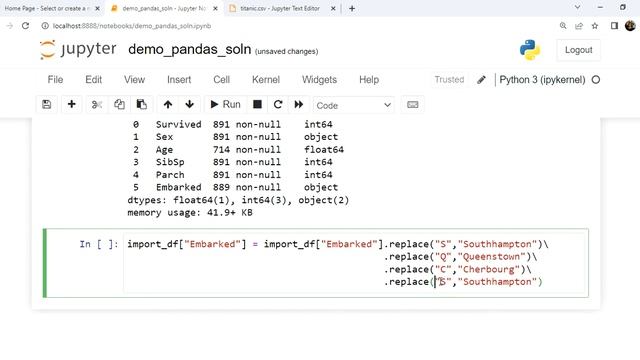This screenshot has height=360, width=640.
Task: Open the cell type Code dropdown
Action: coord(353,105)
